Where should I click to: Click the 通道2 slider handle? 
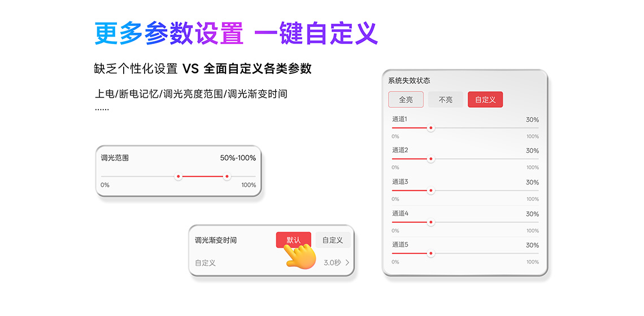coord(430,159)
